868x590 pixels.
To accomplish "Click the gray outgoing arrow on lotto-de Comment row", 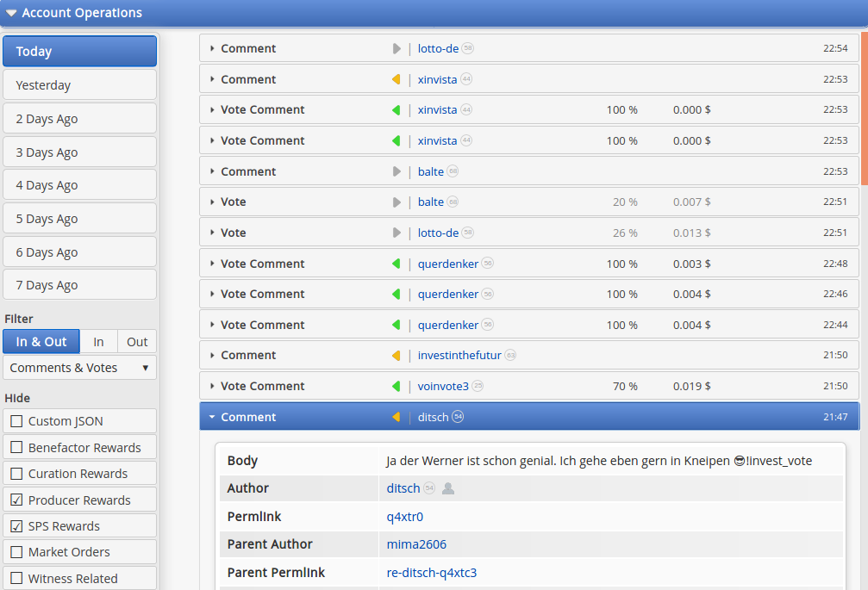I will 397,48.
